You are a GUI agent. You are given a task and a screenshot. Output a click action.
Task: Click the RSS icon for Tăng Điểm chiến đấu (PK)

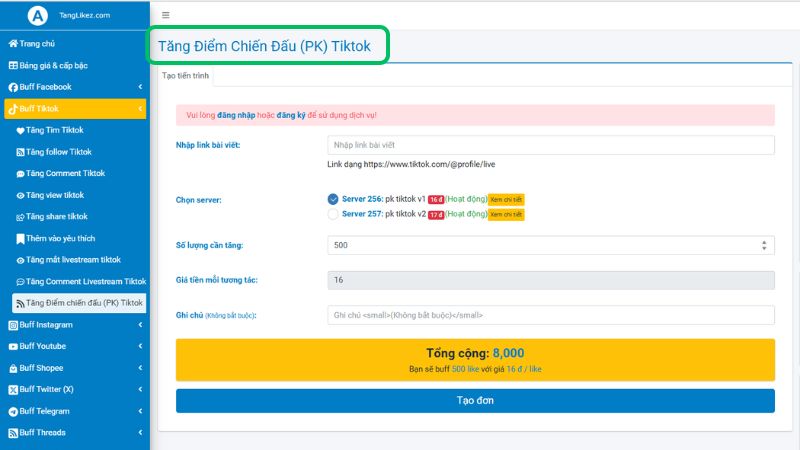click(x=20, y=304)
